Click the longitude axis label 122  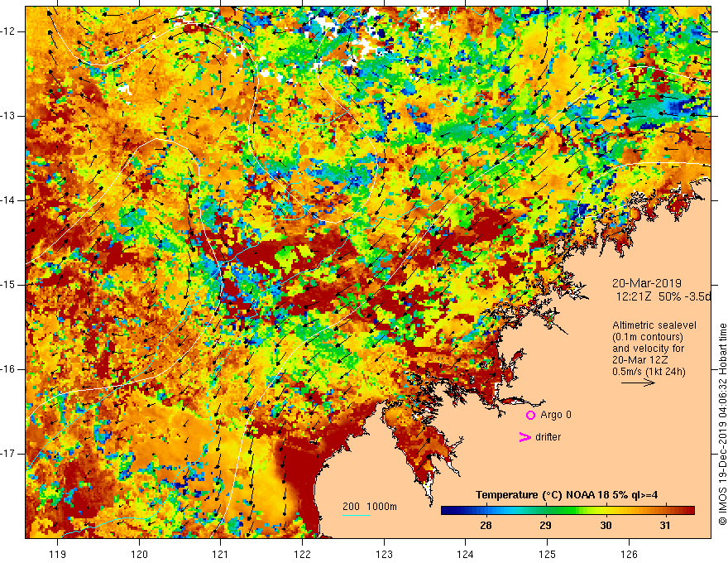[302, 554]
